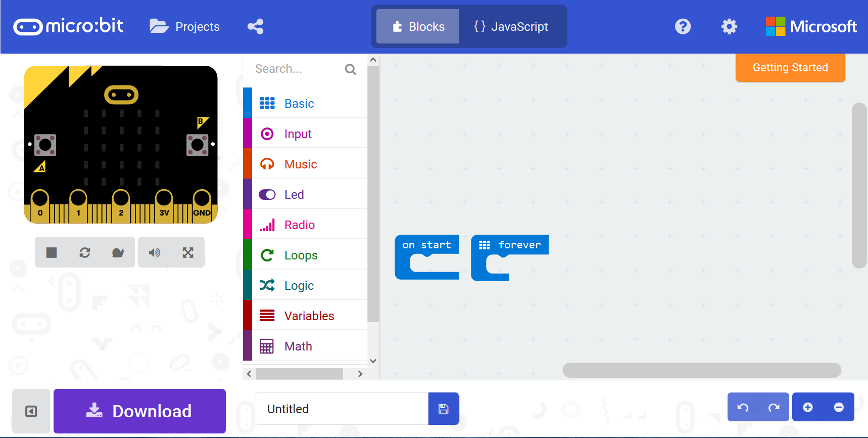Click the GND pin on the board
The width and height of the screenshot is (868, 438).
point(202,206)
